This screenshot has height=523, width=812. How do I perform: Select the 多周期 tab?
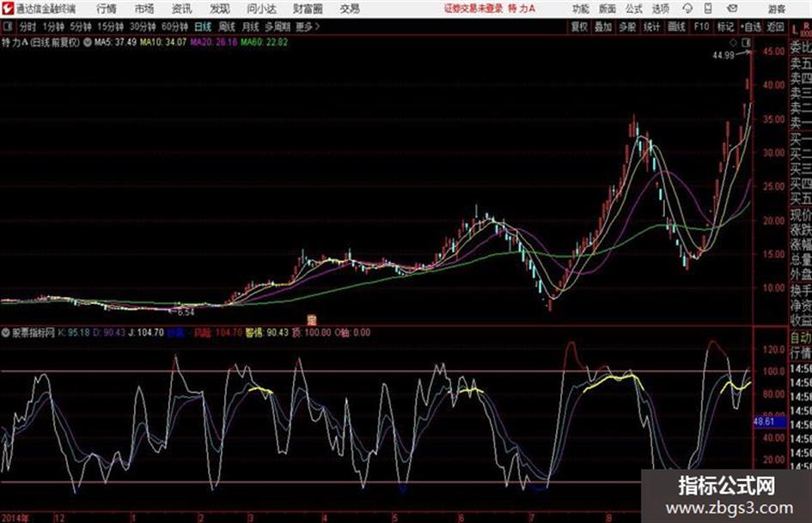click(x=278, y=27)
